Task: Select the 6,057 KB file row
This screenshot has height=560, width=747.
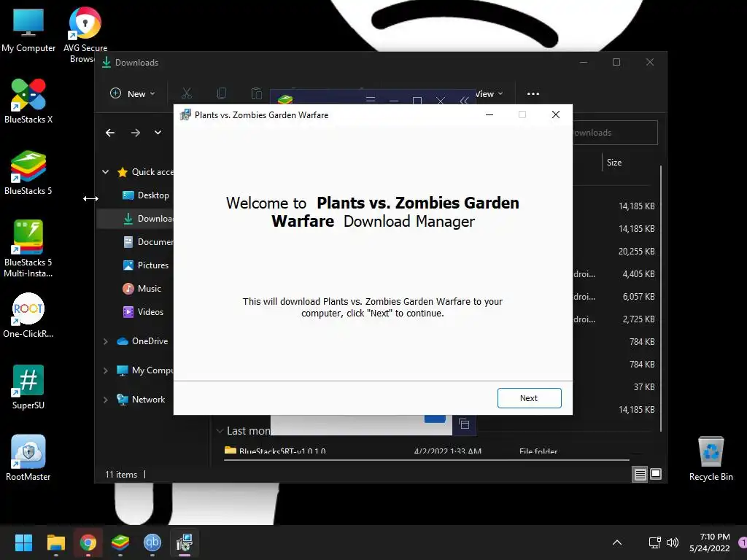Action: point(614,297)
